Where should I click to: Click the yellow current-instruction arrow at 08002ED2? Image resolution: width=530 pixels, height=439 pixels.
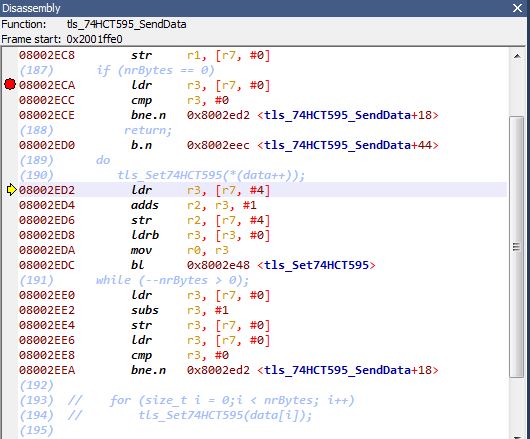[x=11, y=190]
